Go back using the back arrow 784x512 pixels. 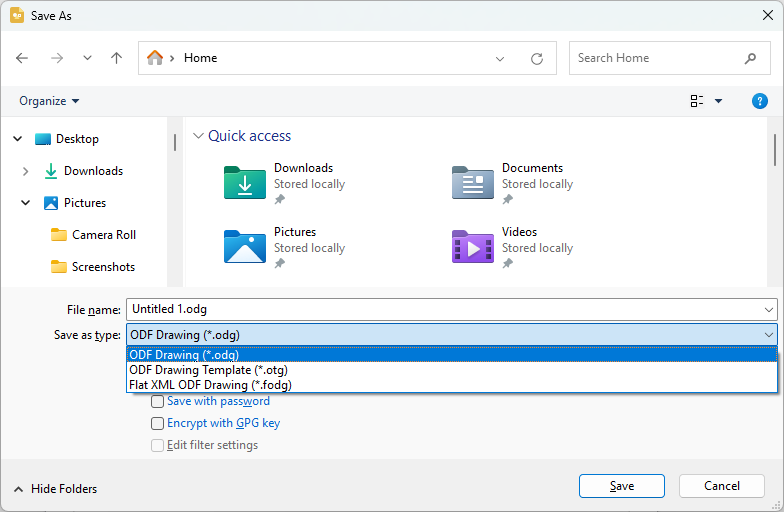tap(22, 58)
